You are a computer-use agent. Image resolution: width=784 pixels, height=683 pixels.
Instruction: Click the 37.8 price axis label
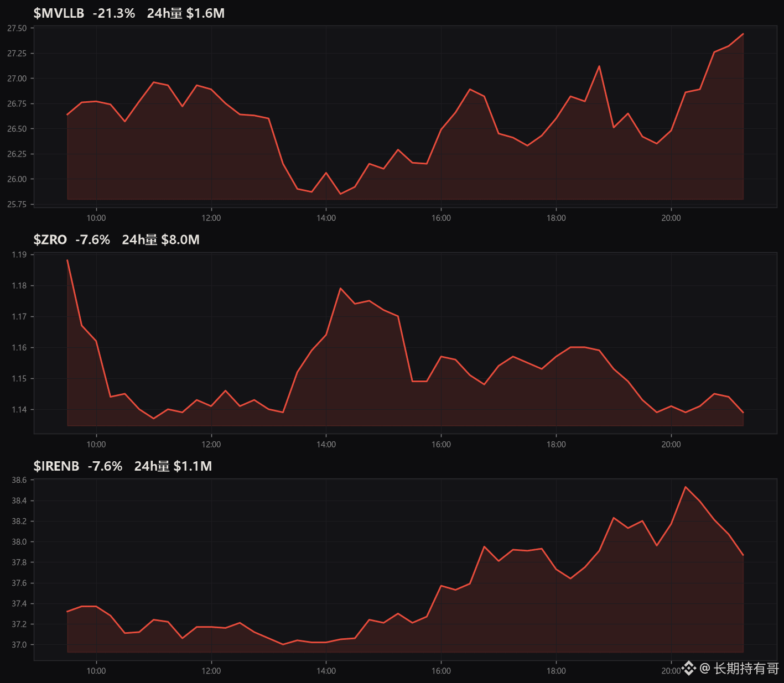tap(19, 562)
